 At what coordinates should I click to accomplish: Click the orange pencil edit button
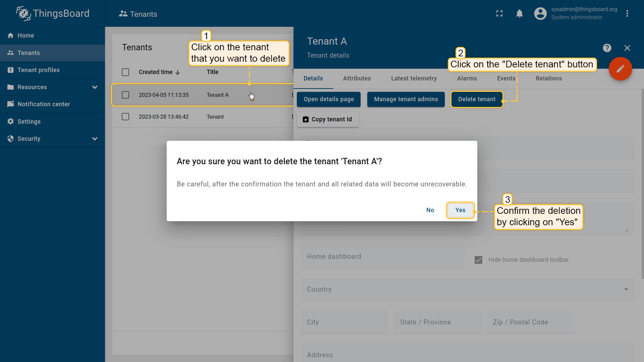[620, 69]
